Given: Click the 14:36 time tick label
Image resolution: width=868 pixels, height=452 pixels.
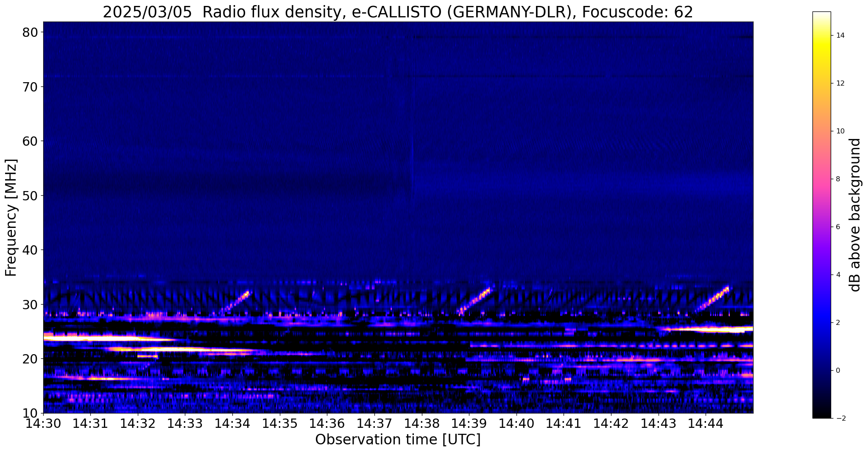Looking at the screenshot, I should click(x=327, y=423).
